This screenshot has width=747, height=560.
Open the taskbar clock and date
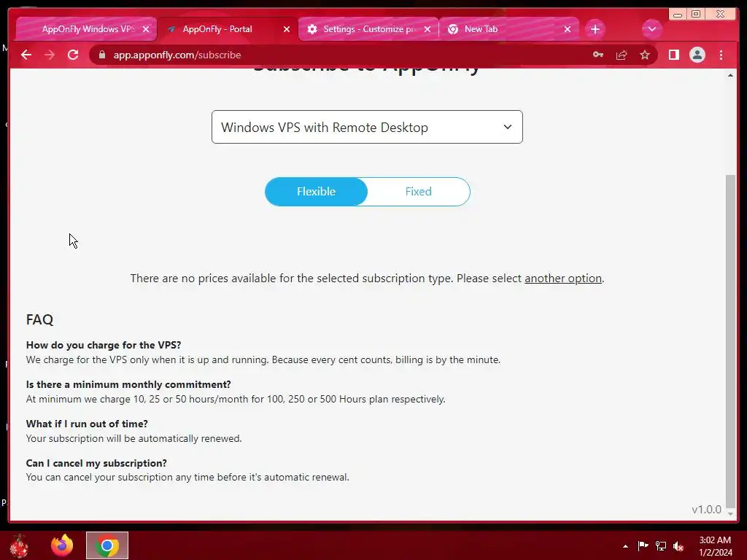(x=715, y=546)
